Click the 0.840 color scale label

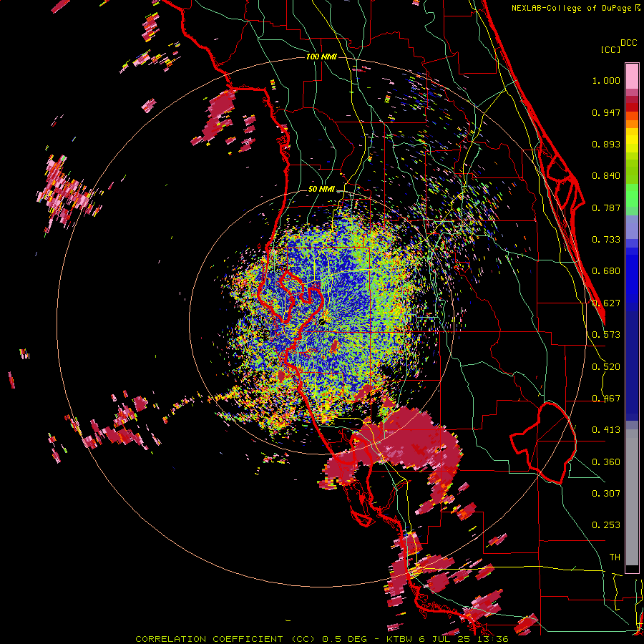(x=606, y=176)
